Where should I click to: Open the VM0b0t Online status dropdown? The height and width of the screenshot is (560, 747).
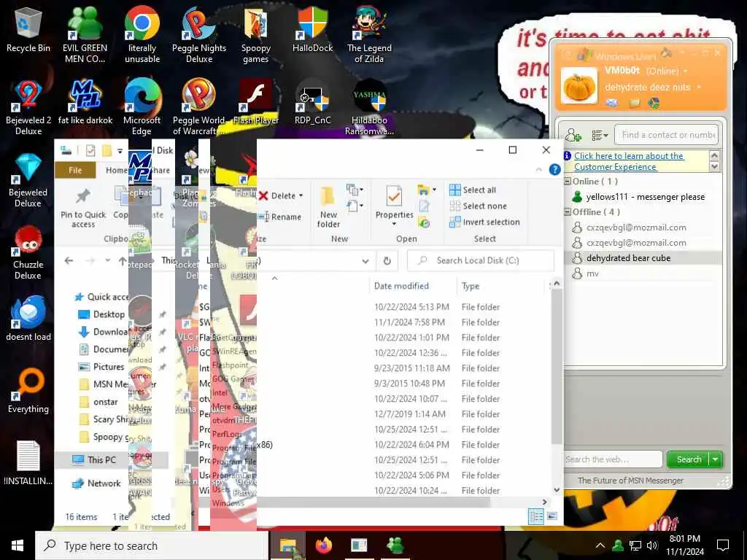[x=686, y=71]
